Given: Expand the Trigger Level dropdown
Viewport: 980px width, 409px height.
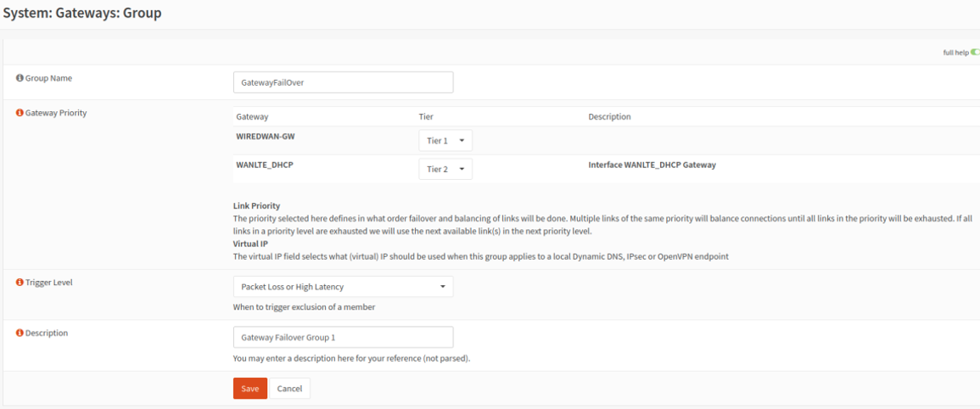Looking at the screenshot, I should tap(343, 287).
